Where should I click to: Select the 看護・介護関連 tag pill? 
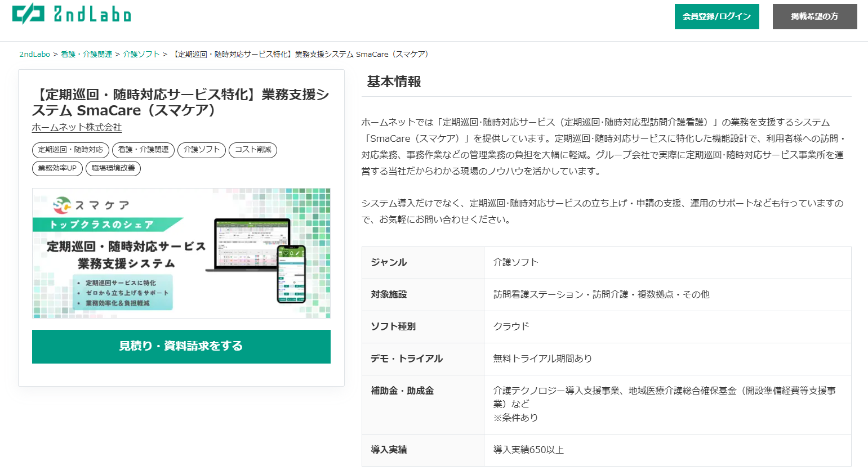[143, 150]
